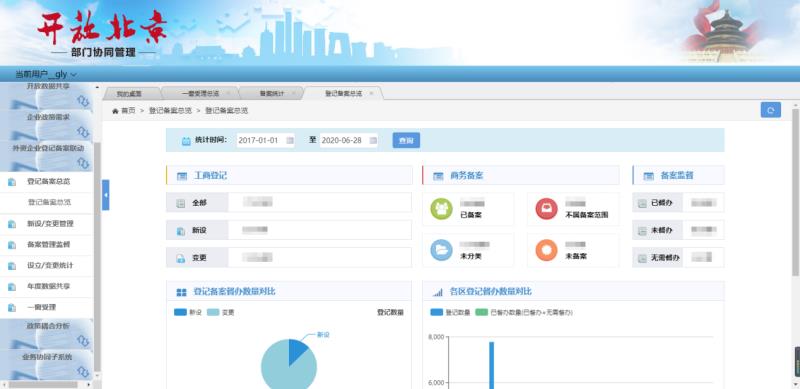Click the end date field 2020-06-28

[348, 140]
